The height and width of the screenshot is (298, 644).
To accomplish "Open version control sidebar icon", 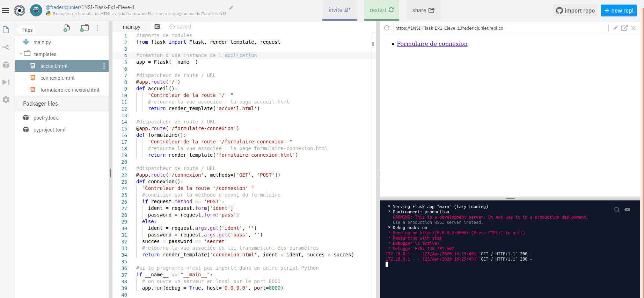I will point(6,47).
